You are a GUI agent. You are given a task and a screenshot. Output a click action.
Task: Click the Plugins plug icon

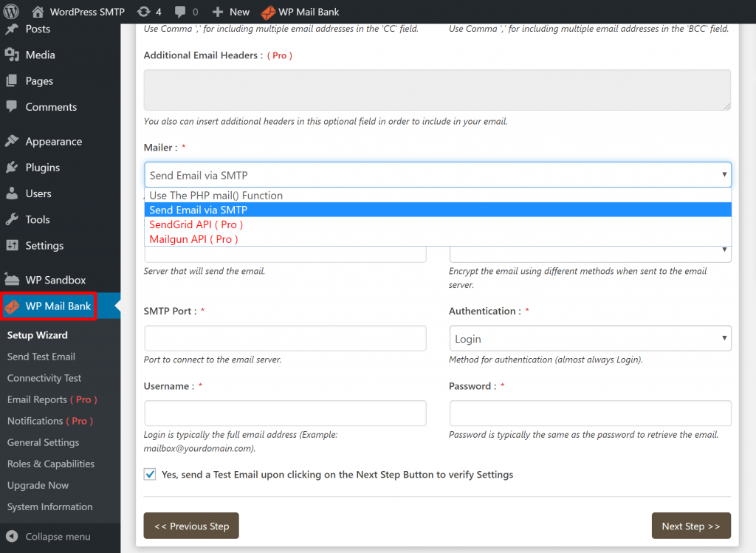click(12, 168)
